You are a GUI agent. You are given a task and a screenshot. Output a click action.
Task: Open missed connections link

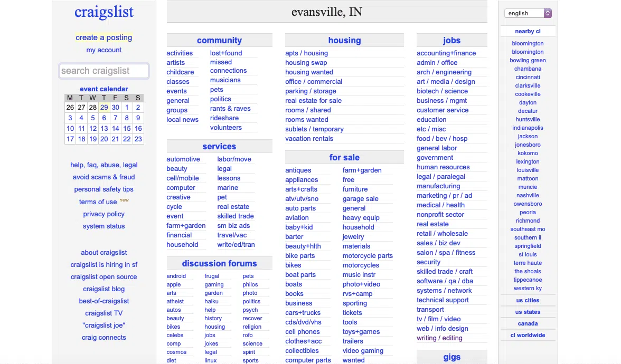coord(228,66)
